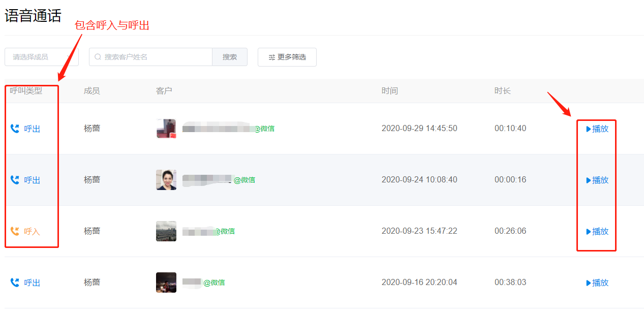The width and height of the screenshot is (644, 314).
Task: Click the outgoing call icon for 2020-09-16
Action: click(15, 282)
